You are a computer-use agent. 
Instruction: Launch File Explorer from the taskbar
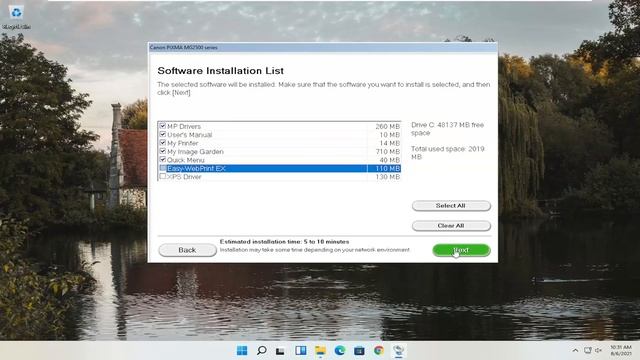point(320,351)
